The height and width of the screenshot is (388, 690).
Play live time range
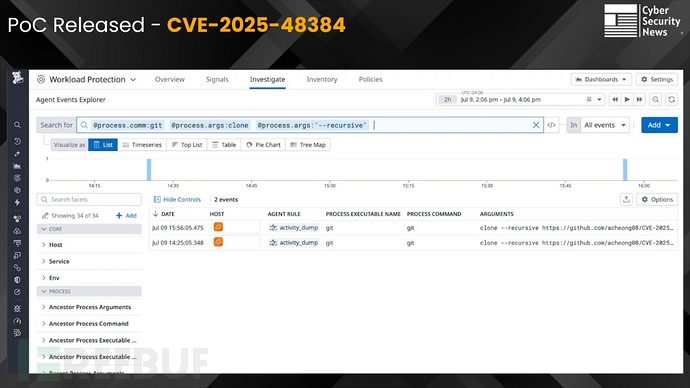(x=627, y=99)
